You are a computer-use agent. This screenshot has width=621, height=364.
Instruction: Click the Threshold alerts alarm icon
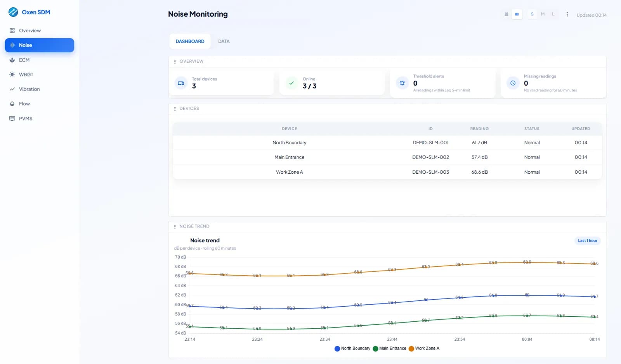[402, 83]
